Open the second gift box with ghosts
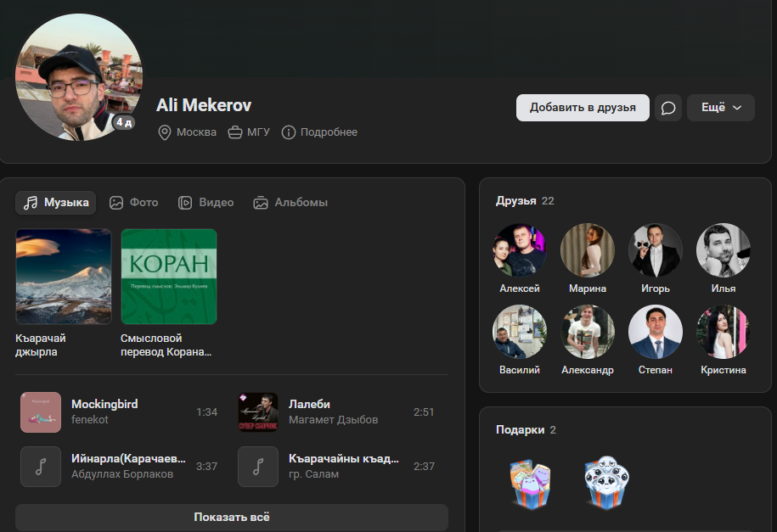The width and height of the screenshot is (777, 532). [606, 483]
